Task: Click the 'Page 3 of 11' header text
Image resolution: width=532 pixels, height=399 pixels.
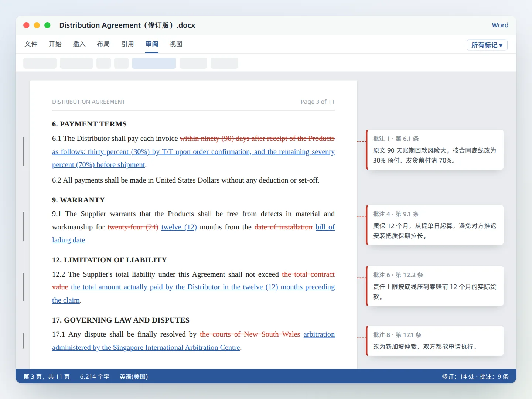Action: 318,102
